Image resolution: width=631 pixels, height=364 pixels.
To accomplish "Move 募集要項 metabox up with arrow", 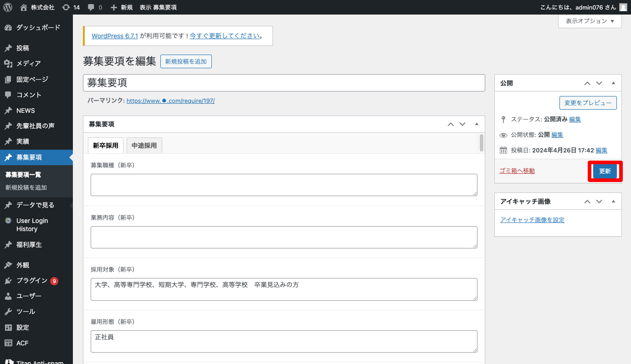I will pyautogui.click(x=451, y=124).
